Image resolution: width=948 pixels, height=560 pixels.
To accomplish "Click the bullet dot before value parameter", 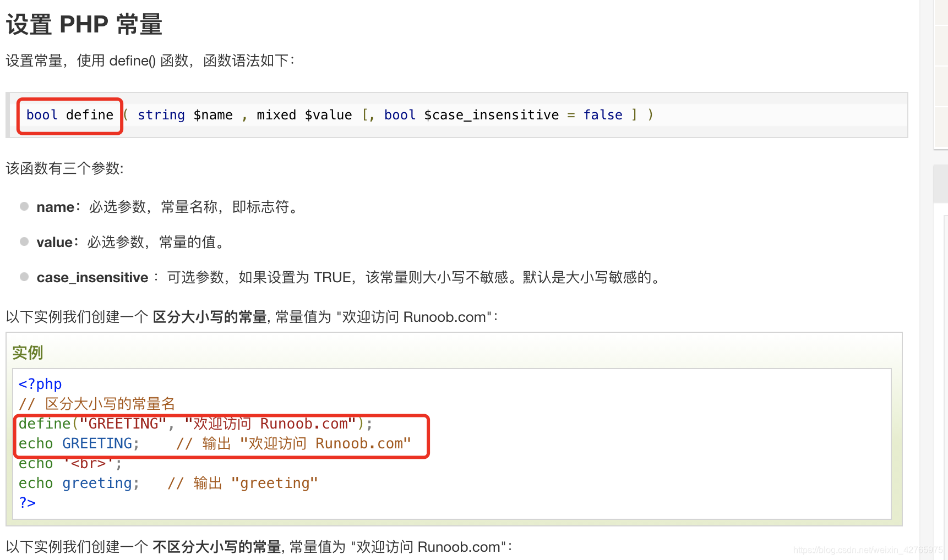I will pos(24,241).
